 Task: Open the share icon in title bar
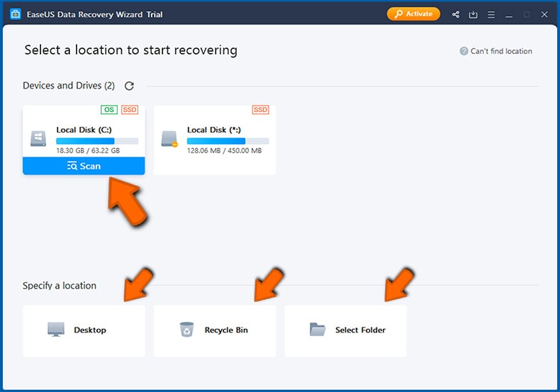[456, 15]
